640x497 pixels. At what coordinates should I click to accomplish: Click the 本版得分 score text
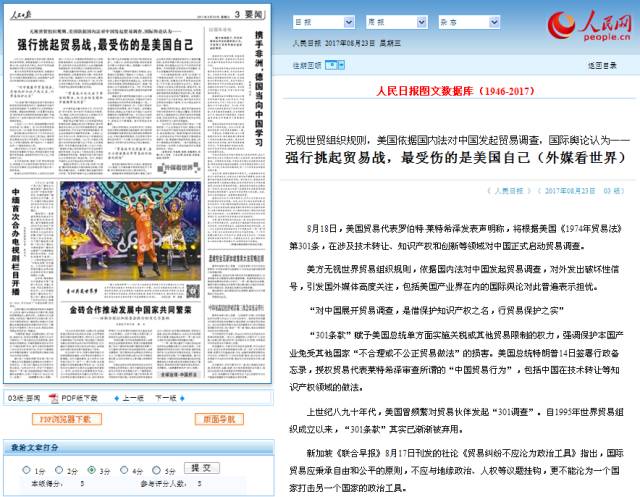[x=58, y=484]
